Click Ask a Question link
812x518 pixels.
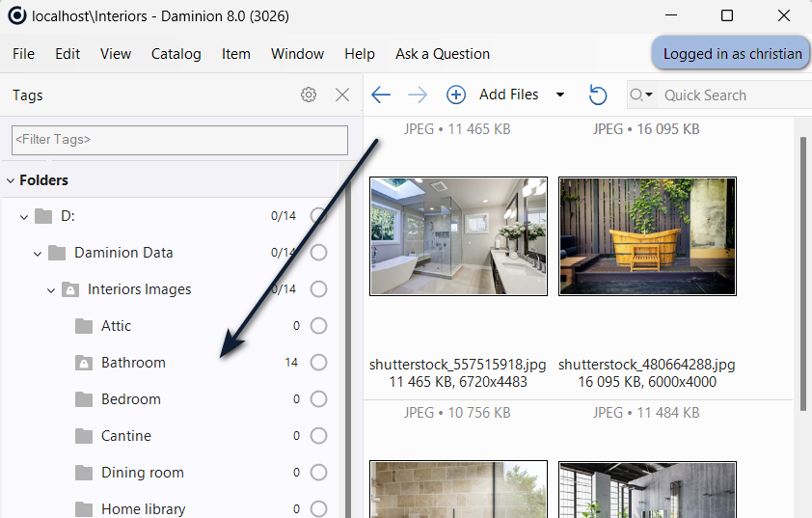442,54
